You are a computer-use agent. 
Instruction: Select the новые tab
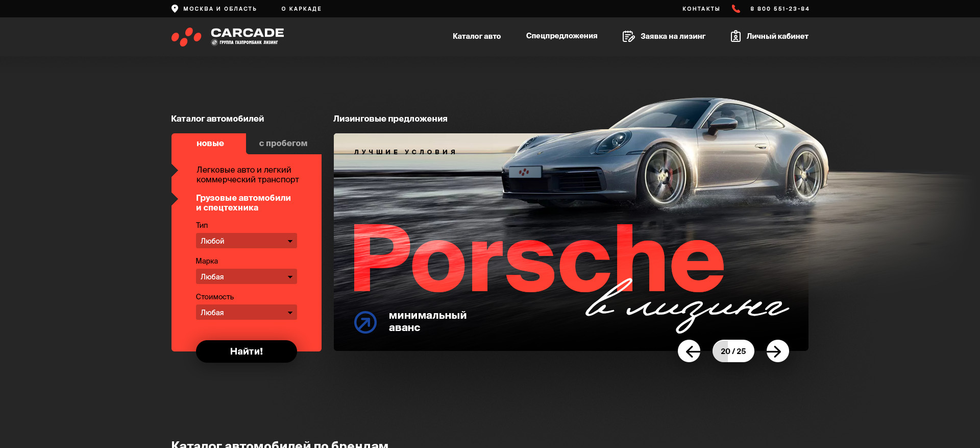coord(210,144)
